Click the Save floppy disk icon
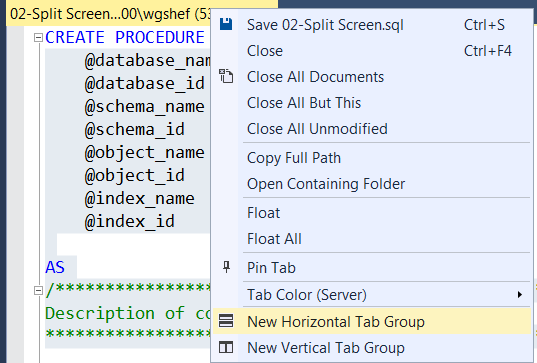The width and height of the screenshot is (537, 363). (226, 25)
